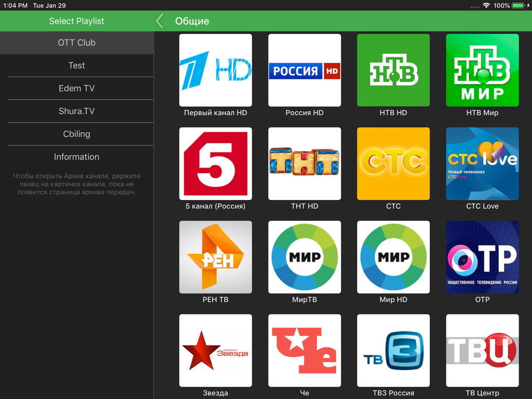
Task: Tap the battery indicator icon
Action: pyautogui.click(x=518, y=5)
